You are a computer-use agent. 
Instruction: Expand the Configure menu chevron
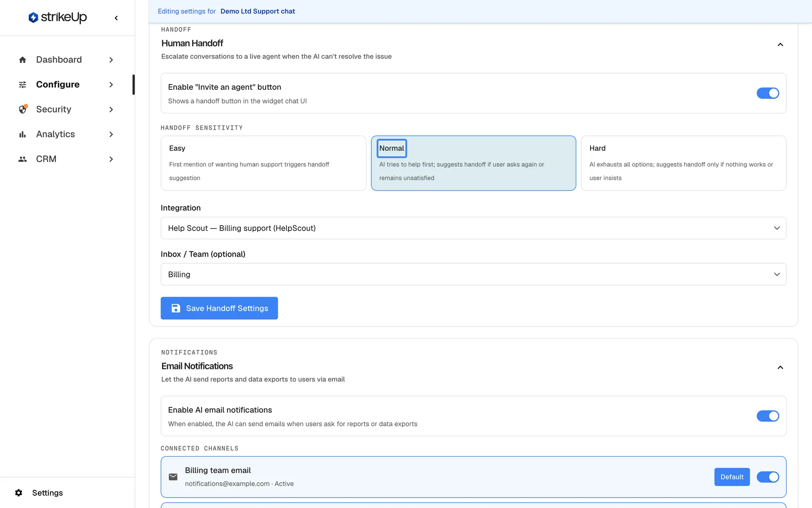[x=111, y=84]
